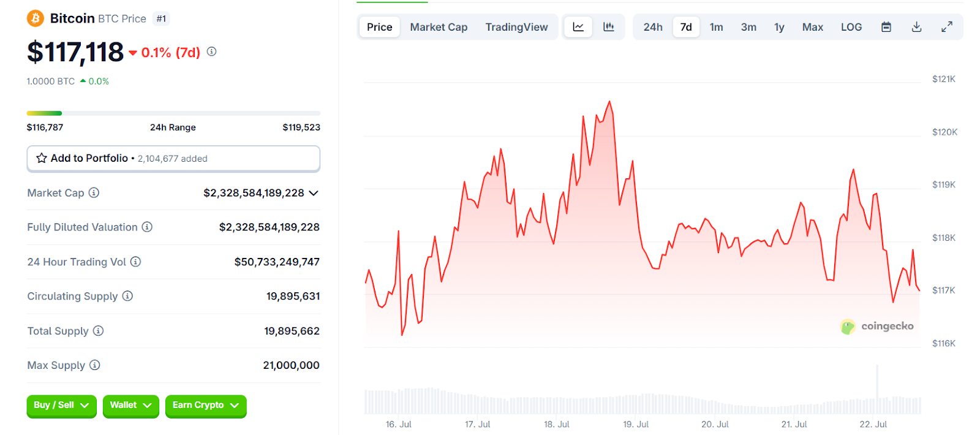Click the Bitcoin logo icon

36,18
